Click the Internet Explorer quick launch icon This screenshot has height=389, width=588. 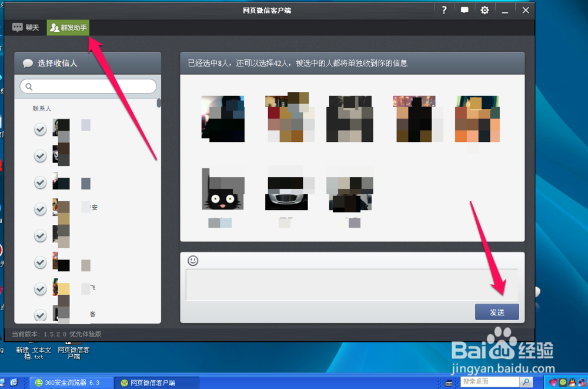(x=14, y=383)
